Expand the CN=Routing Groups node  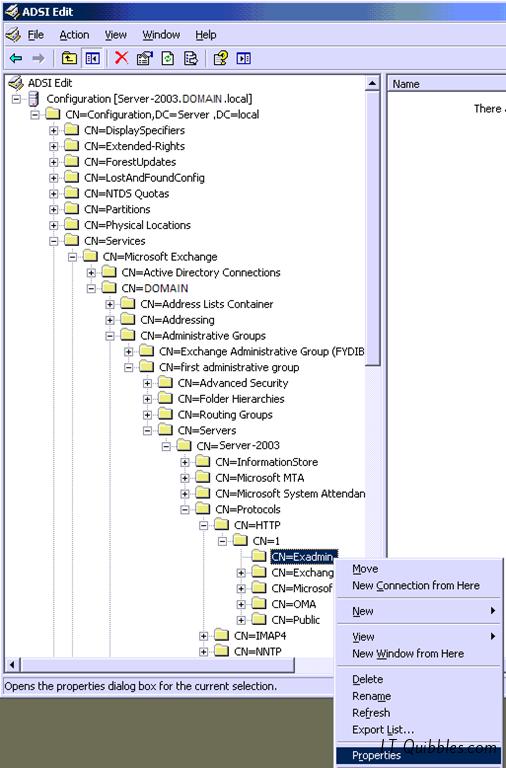tap(147, 415)
